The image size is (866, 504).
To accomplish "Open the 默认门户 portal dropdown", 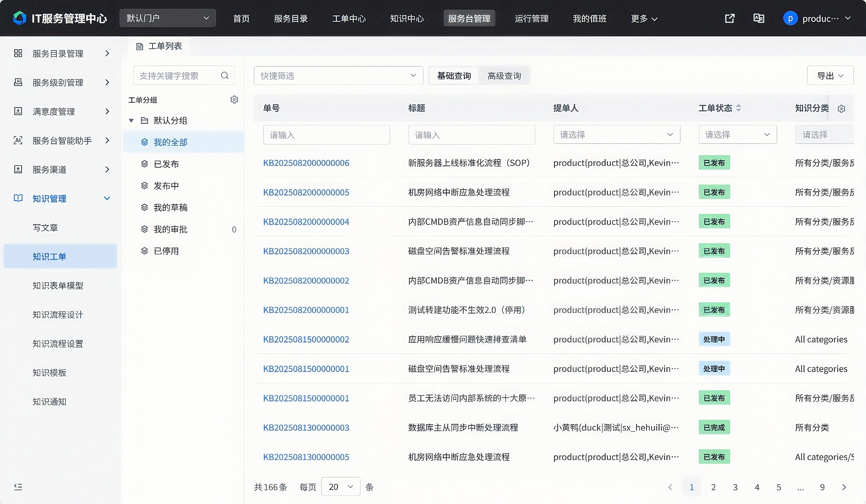I will (x=167, y=18).
